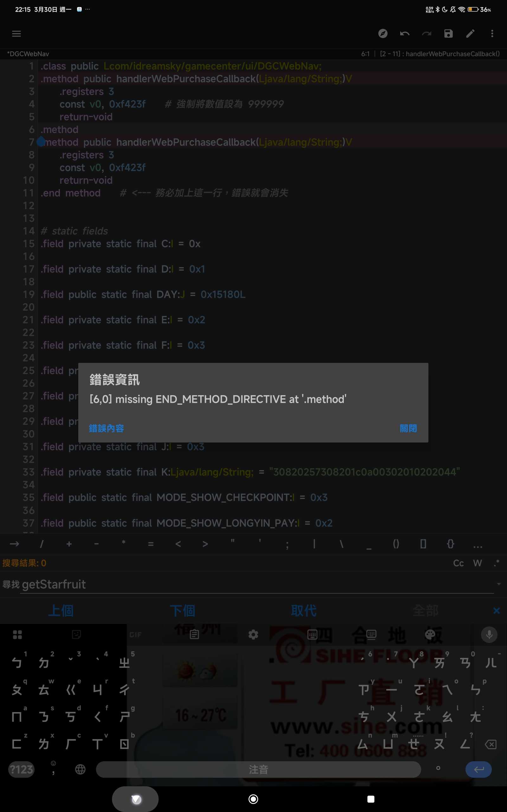Toggle whole word W search option
The width and height of the screenshot is (507, 812).
click(478, 563)
